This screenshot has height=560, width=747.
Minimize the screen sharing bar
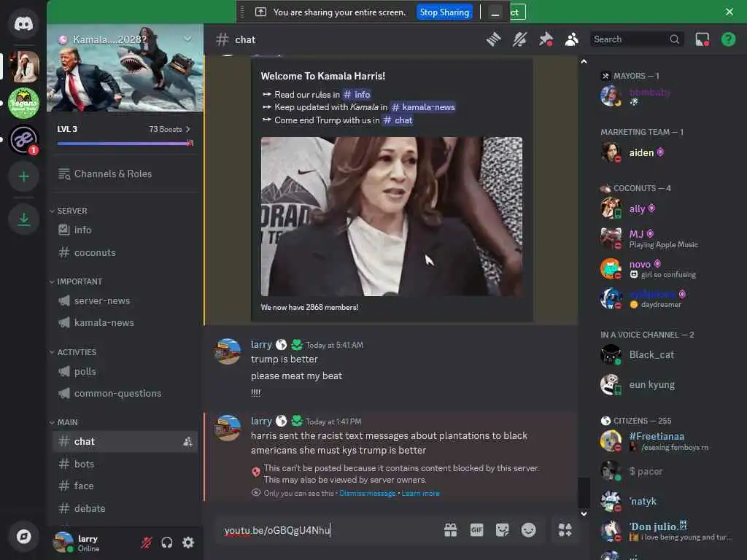[x=495, y=12]
